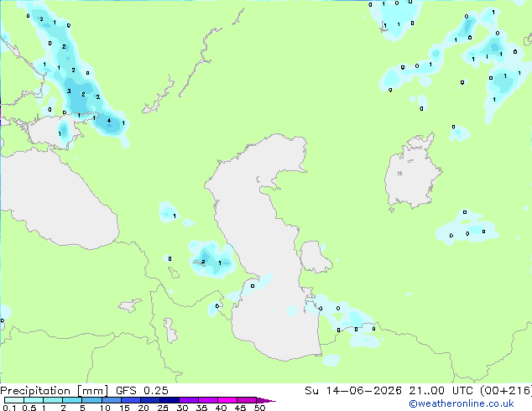Click the "Su 14-06-2026" date text

353,391
